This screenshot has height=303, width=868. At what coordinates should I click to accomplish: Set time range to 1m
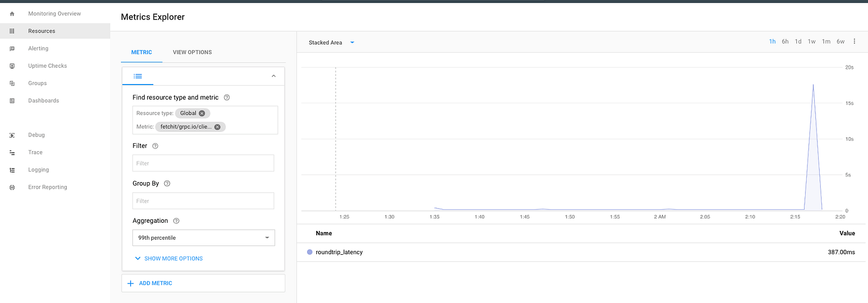coord(826,41)
